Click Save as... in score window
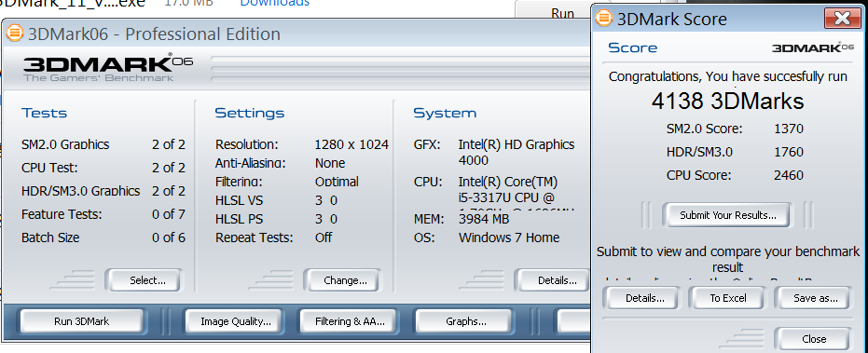The image size is (868, 353). tap(813, 298)
